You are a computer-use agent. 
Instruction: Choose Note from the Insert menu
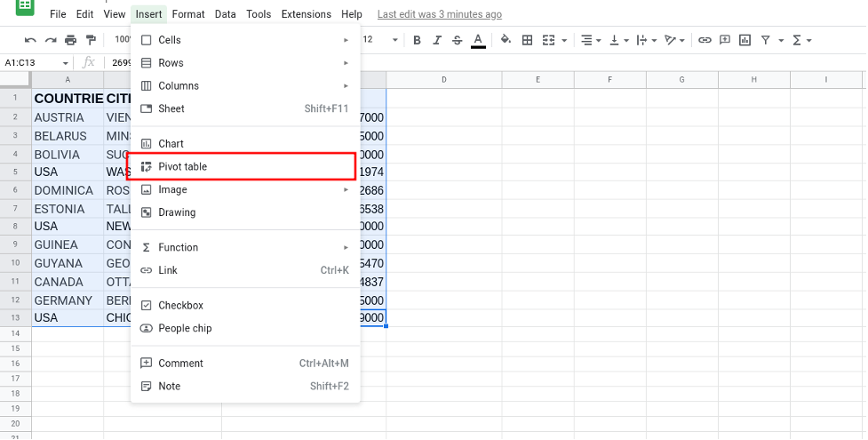click(x=245, y=387)
